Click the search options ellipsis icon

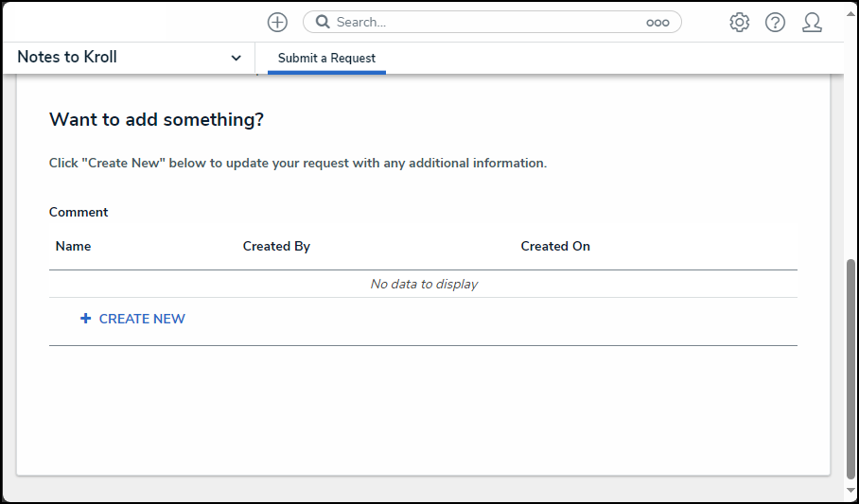(x=657, y=23)
